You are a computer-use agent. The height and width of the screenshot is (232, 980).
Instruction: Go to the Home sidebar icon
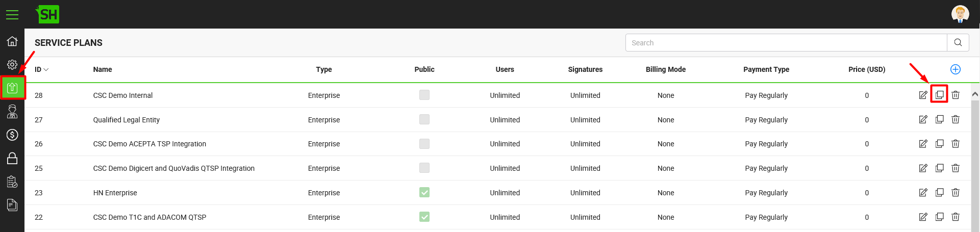point(12,41)
